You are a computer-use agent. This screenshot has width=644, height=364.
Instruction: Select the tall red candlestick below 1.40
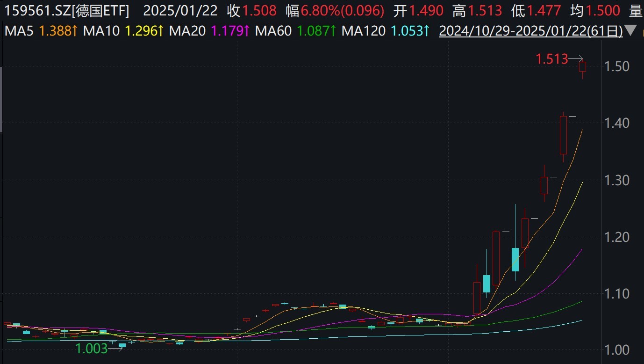coord(563,135)
